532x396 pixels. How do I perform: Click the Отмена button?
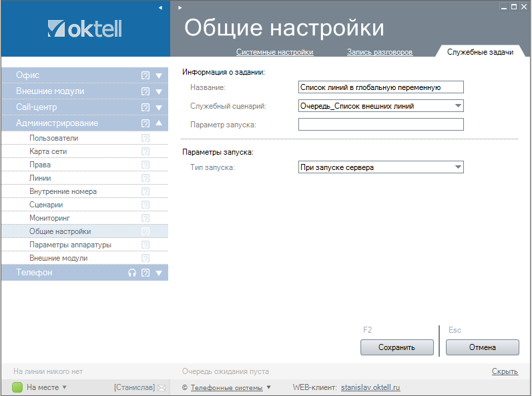click(x=482, y=347)
